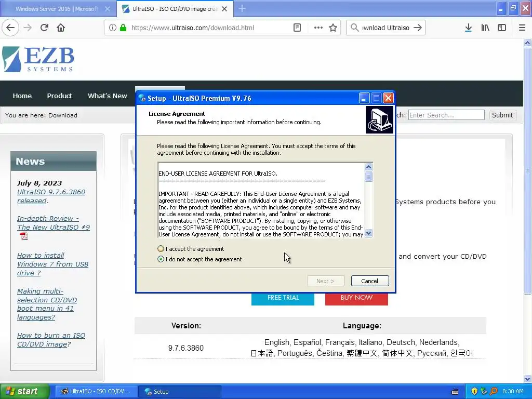Open the browser home page icon
532x399 pixels.
click(x=61, y=28)
